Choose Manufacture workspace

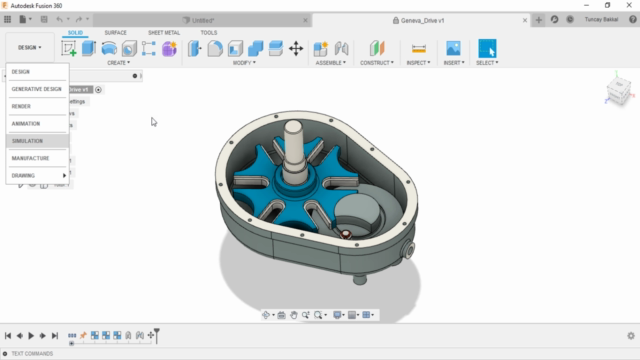(x=37, y=158)
